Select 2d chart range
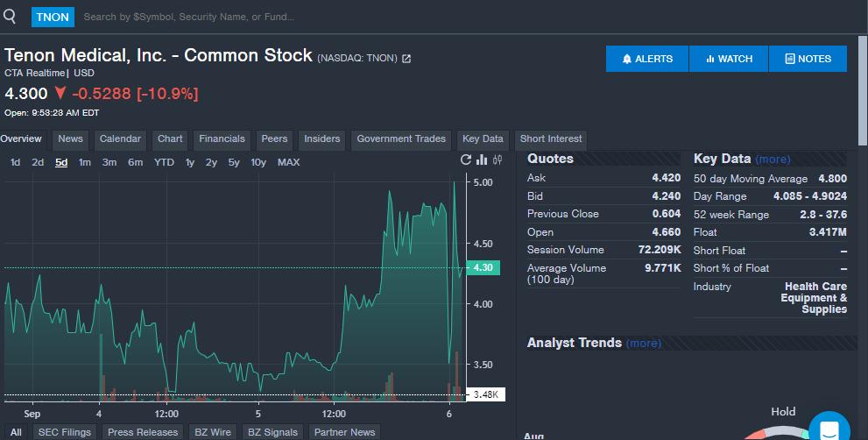Screen dimensions: 868x440 [x=38, y=162]
